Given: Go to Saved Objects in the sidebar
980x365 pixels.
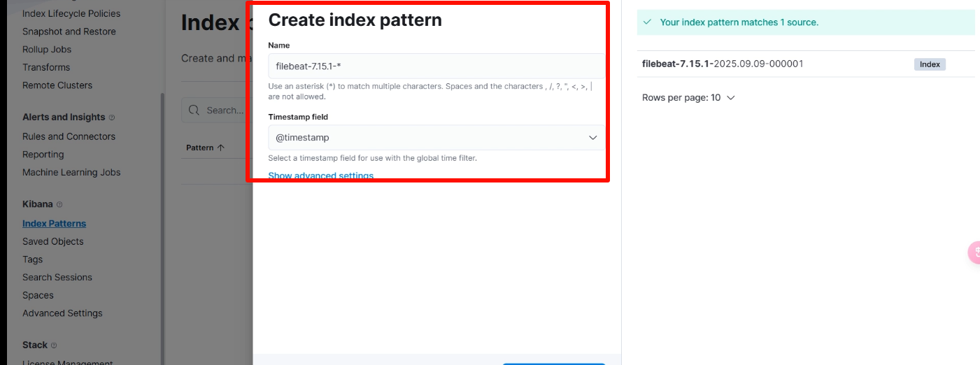Looking at the screenshot, I should (52, 241).
